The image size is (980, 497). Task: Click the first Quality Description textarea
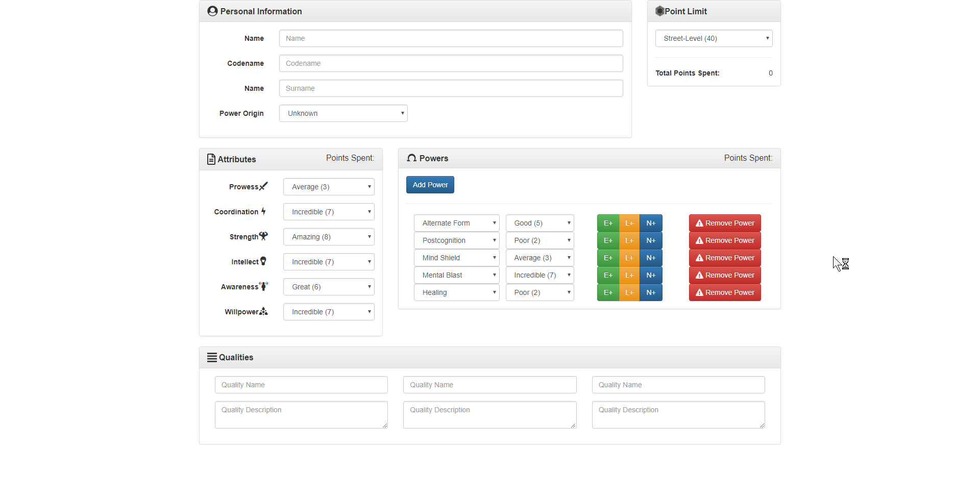point(301,414)
